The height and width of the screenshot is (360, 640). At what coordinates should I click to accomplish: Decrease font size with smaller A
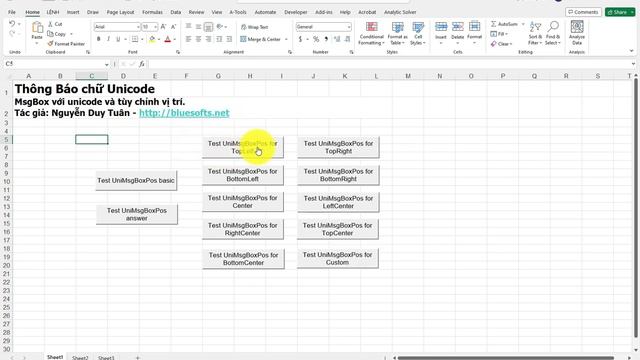pyautogui.click(x=173, y=27)
